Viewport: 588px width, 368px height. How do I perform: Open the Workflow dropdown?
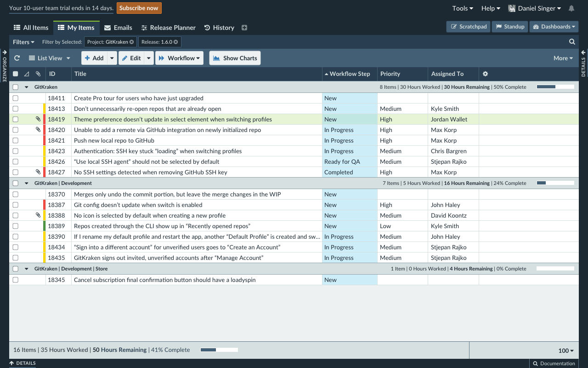180,58
